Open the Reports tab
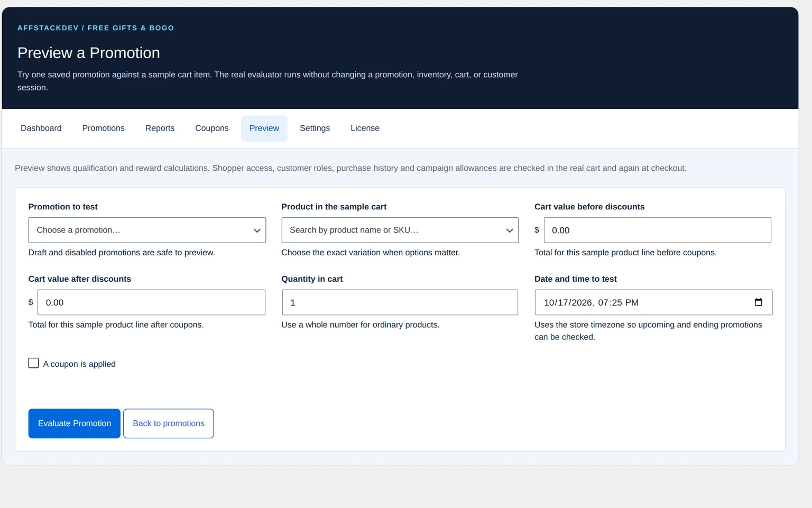 point(160,128)
